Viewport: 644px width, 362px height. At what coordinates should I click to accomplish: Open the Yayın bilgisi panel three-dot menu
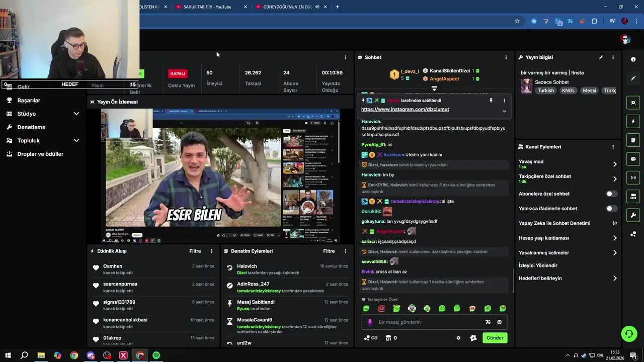(613, 57)
